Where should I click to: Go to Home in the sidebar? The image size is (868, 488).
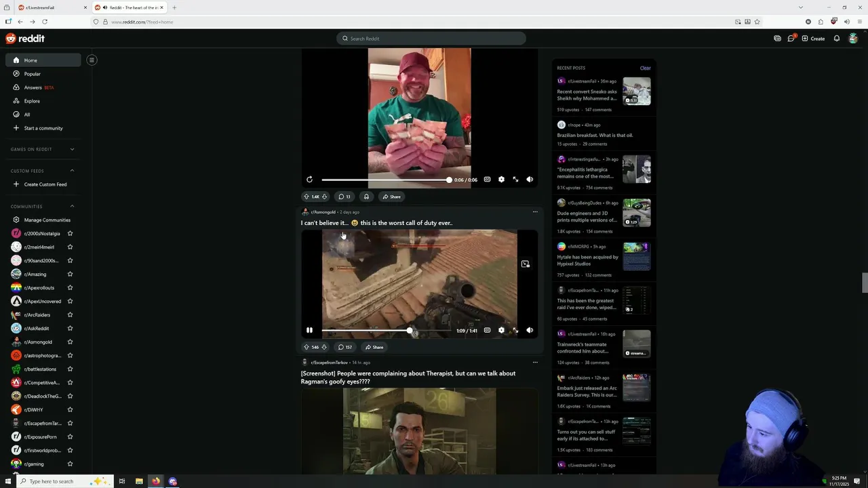click(x=43, y=60)
